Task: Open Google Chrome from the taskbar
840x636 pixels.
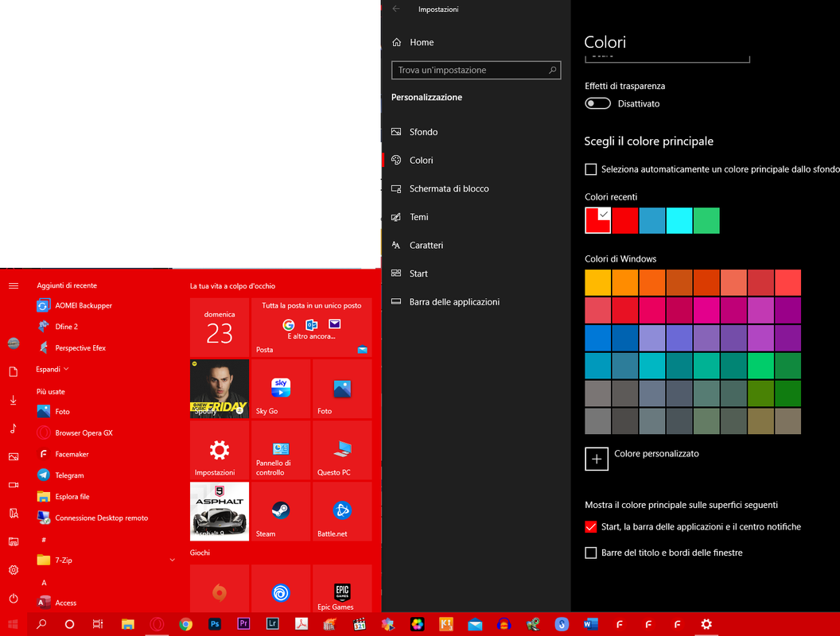Action: click(x=186, y=624)
